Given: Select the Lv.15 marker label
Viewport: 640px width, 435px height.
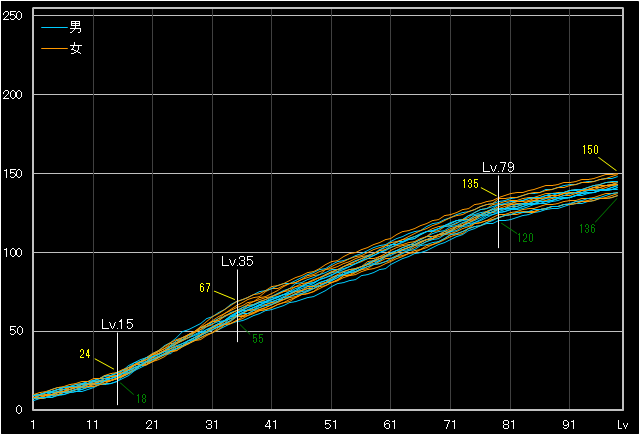Looking at the screenshot, I should click(118, 324).
